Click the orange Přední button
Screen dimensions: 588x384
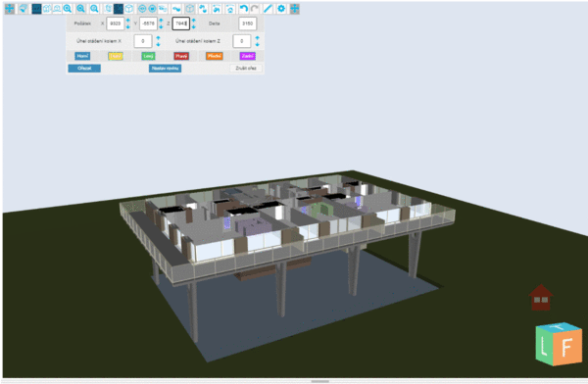tap(214, 56)
